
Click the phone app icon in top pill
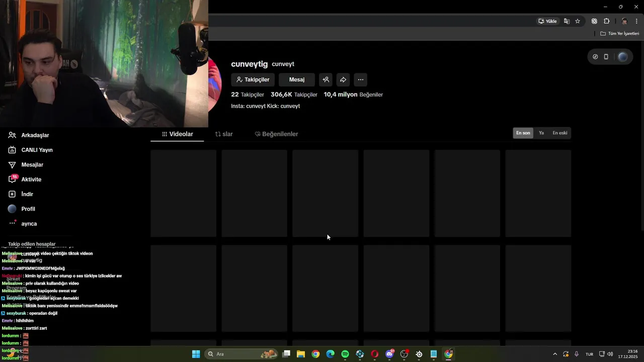click(606, 57)
